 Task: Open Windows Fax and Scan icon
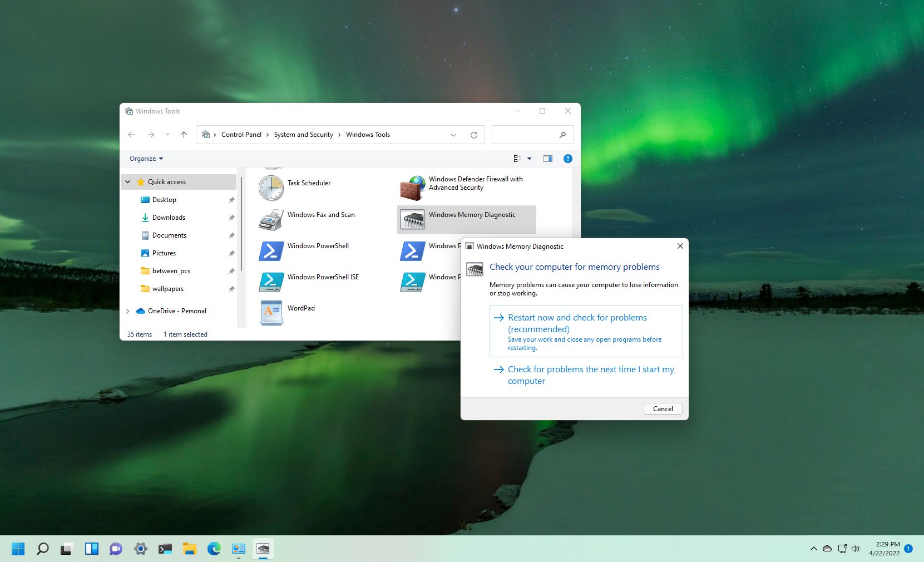[x=271, y=219]
